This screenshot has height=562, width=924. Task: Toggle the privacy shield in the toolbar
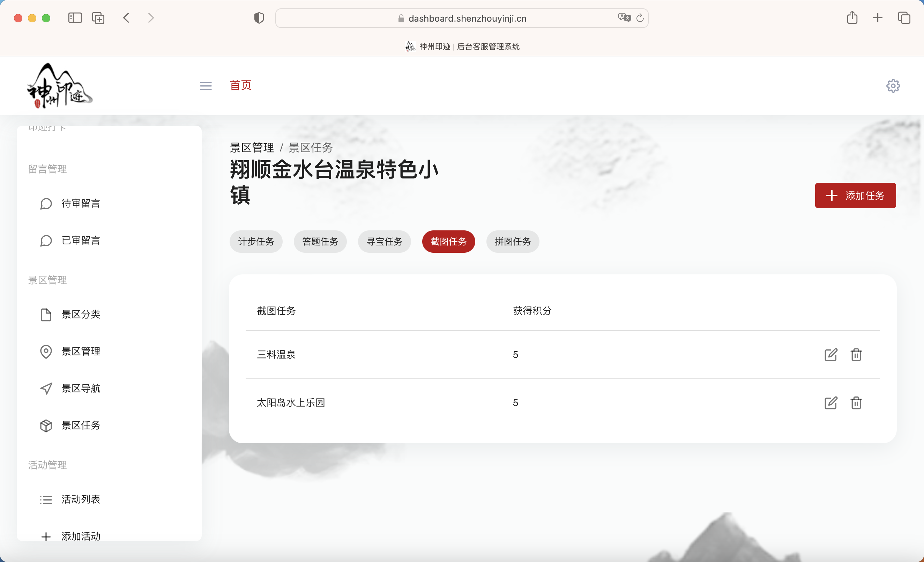pyautogui.click(x=259, y=18)
